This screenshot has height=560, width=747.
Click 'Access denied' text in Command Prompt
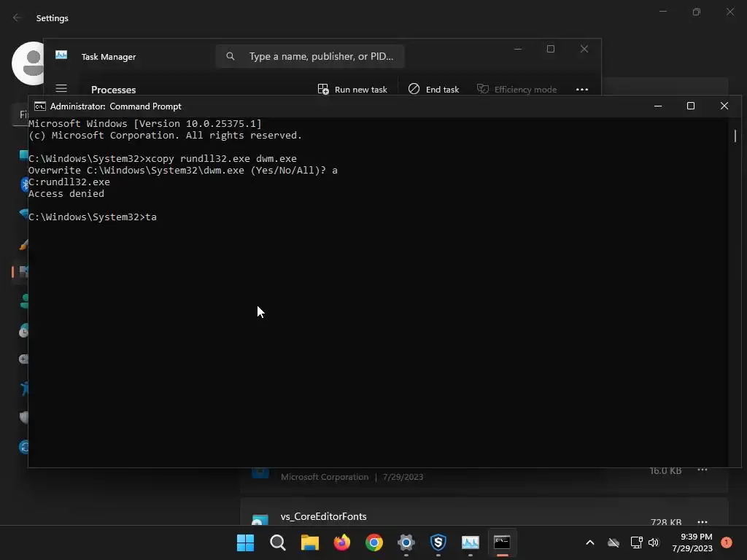click(x=66, y=193)
